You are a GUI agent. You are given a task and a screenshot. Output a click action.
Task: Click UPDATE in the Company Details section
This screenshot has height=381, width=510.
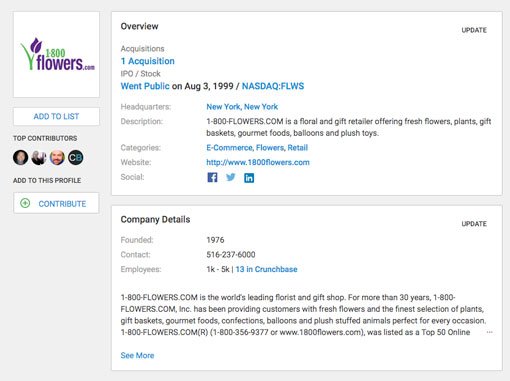474,224
